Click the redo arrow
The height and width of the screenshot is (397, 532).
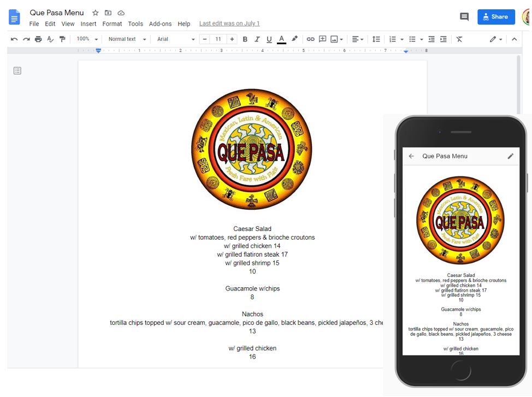tap(26, 39)
